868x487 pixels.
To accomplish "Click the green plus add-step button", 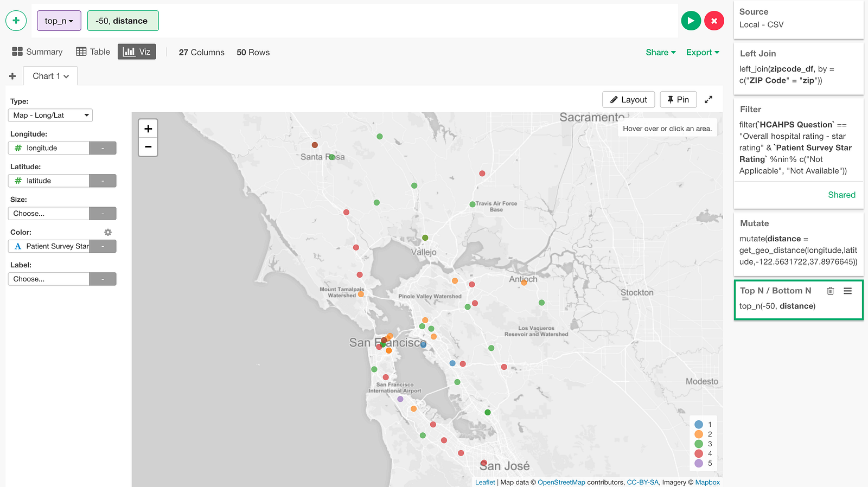I will point(16,21).
